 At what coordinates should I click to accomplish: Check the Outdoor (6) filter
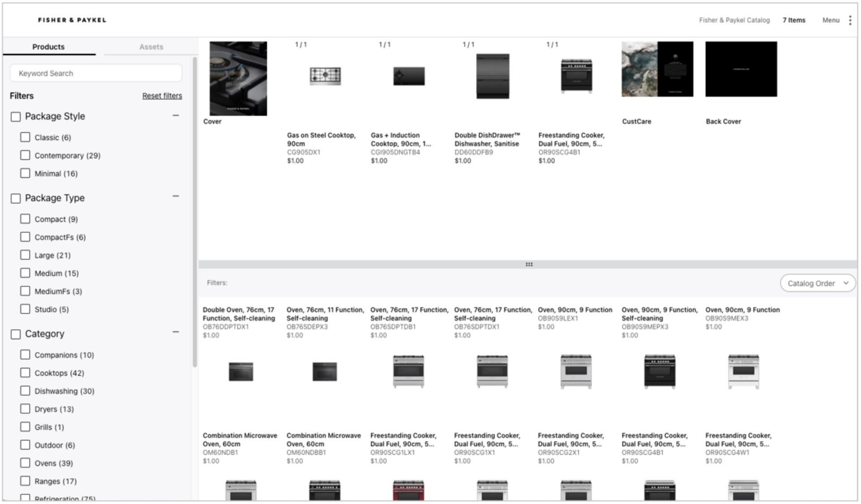(x=25, y=445)
